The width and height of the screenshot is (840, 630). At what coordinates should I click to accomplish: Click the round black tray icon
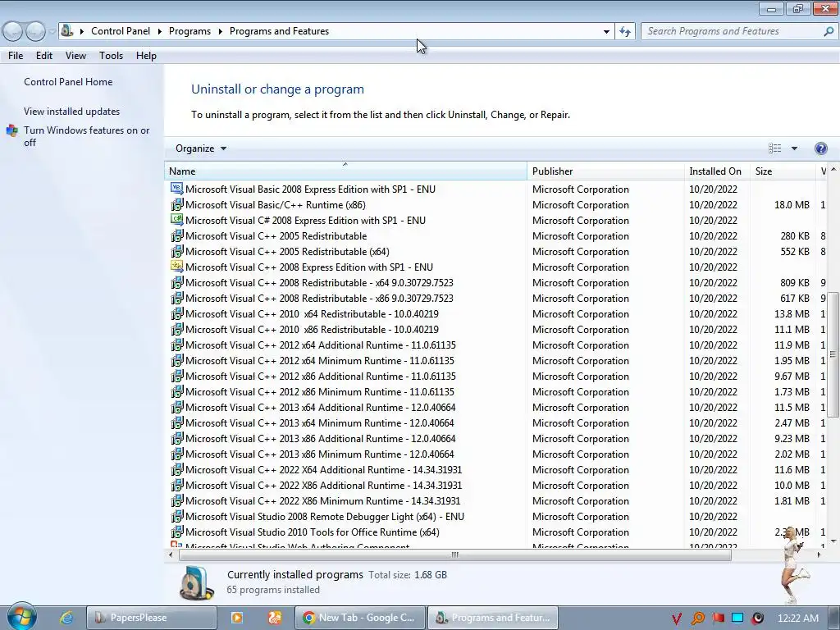[x=757, y=619]
